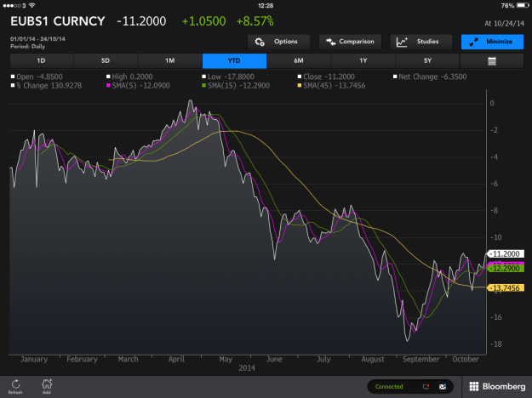Viewport: 532px width, 398px height.
Task: Tap the battery indicator in status bar
Action: (523, 5)
